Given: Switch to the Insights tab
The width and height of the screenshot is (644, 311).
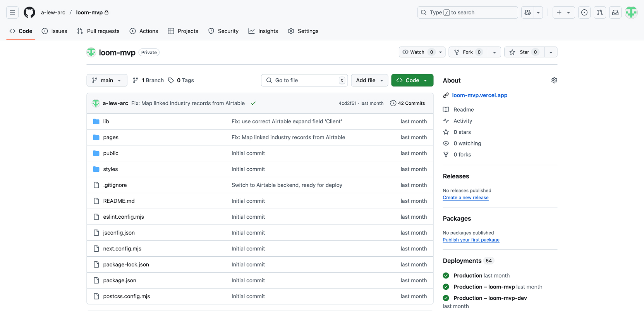Looking at the screenshot, I should (x=263, y=31).
